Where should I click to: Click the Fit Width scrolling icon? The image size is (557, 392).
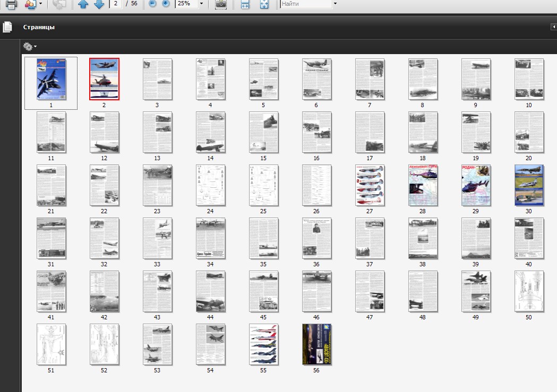(x=245, y=4)
